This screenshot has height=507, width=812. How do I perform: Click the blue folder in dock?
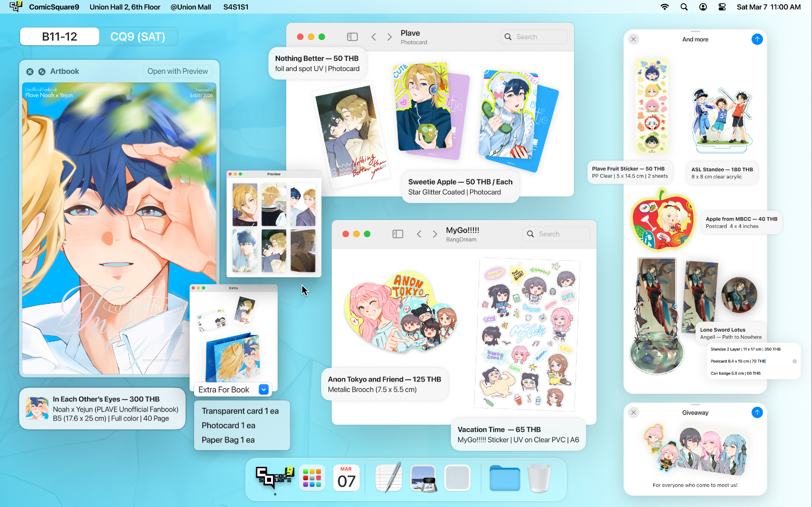pyautogui.click(x=505, y=478)
